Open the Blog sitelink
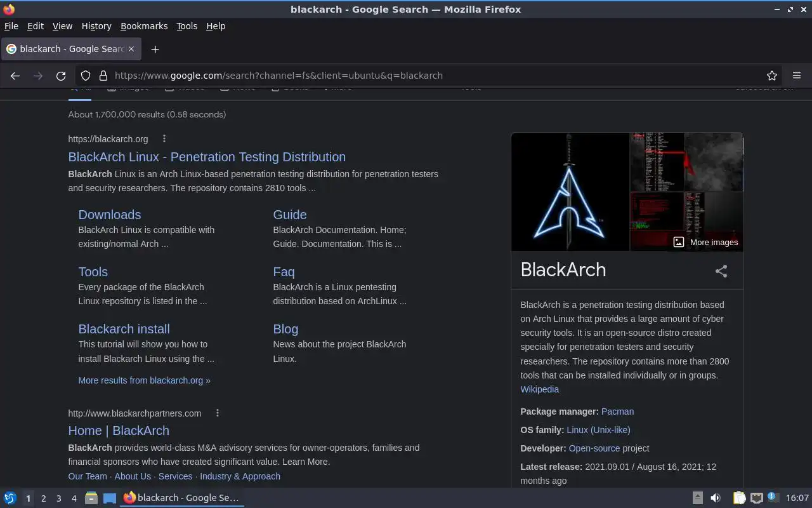The image size is (812, 508). 285,329
